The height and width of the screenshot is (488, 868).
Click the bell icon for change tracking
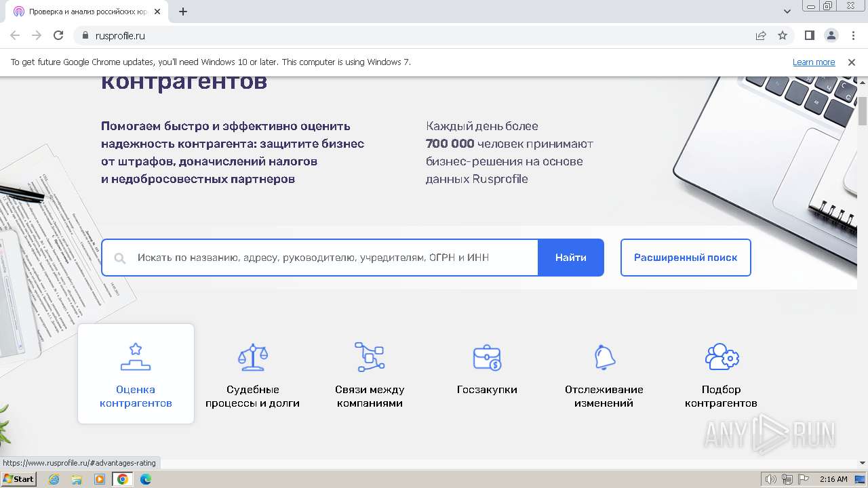click(x=604, y=357)
